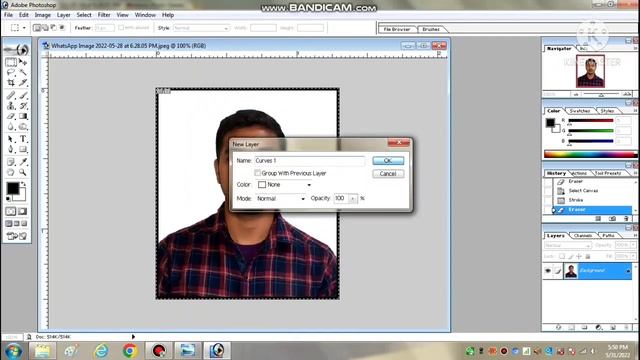Switch to Standard Mode editing

click(x=11, y=211)
